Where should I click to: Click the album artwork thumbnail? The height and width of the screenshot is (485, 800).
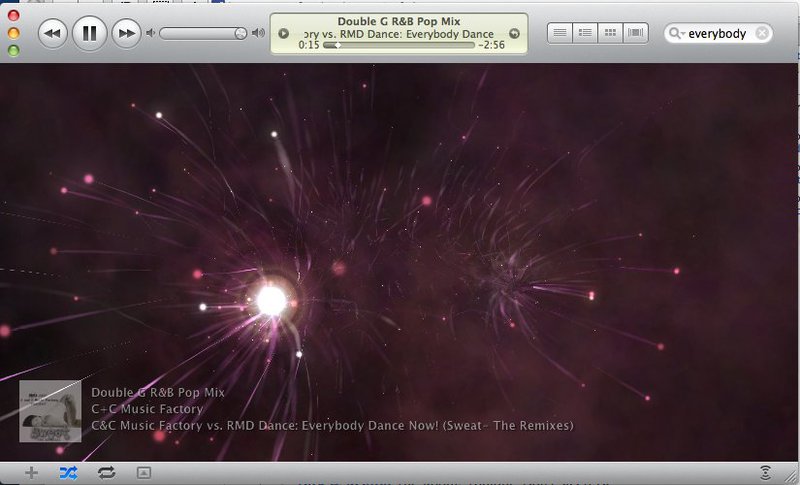[50, 411]
